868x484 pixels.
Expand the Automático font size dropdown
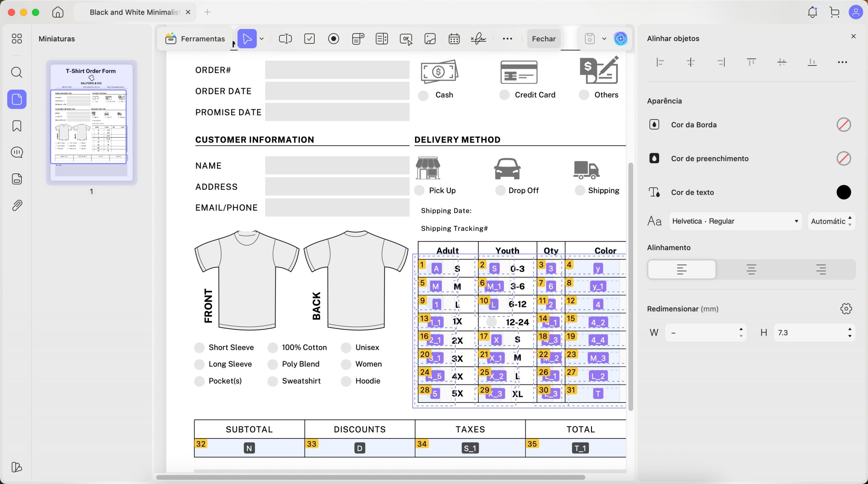pos(831,221)
